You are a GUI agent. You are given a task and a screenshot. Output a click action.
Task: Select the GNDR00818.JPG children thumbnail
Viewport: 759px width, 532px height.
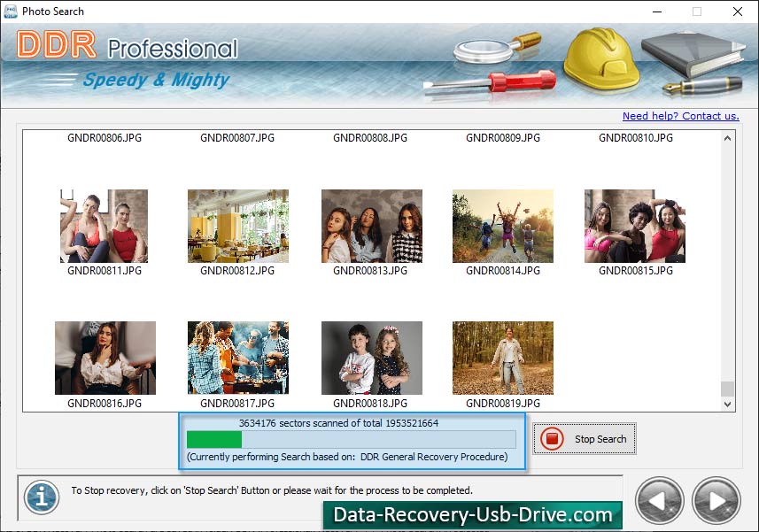click(x=372, y=358)
